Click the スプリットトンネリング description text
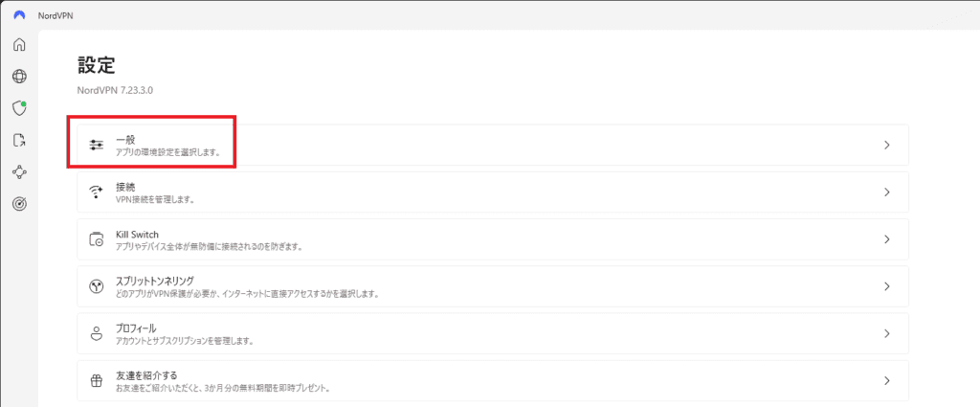The image size is (980, 407). pyautogui.click(x=248, y=294)
